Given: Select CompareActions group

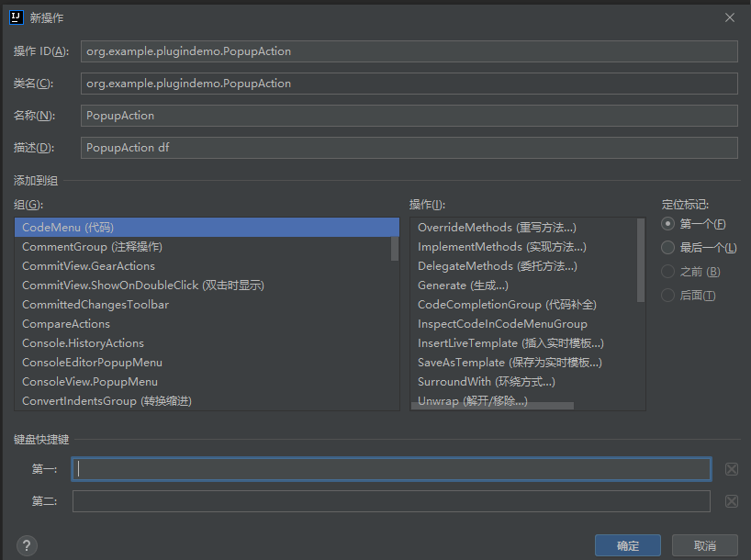Looking at the screenshot, I should 207,324.
